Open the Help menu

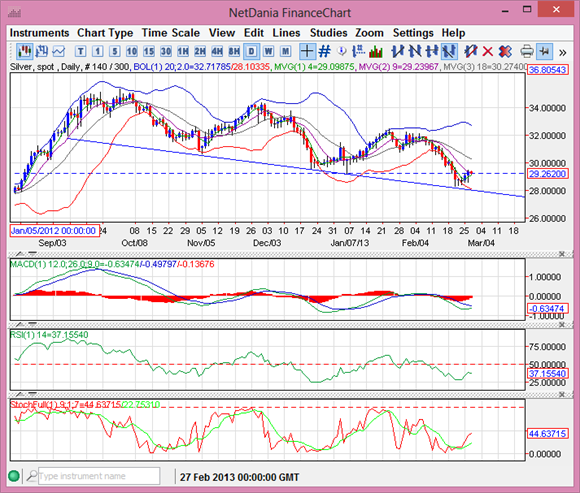(453, 33)
